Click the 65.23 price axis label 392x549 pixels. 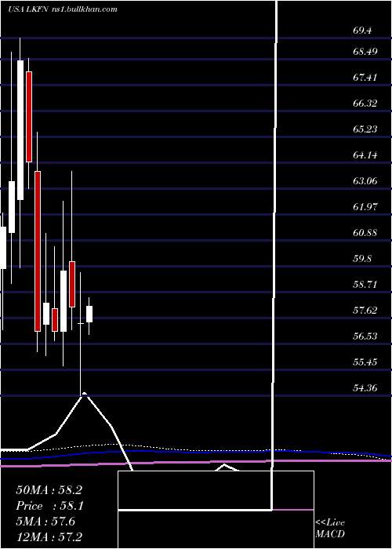click(x=365, y=129)
